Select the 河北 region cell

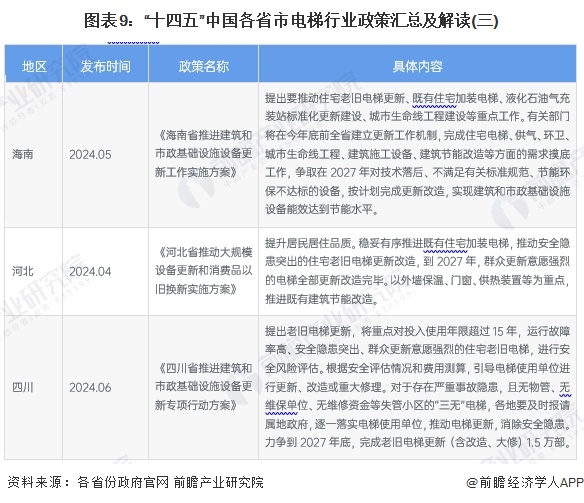pyautogui.click(x=23, y=271)
